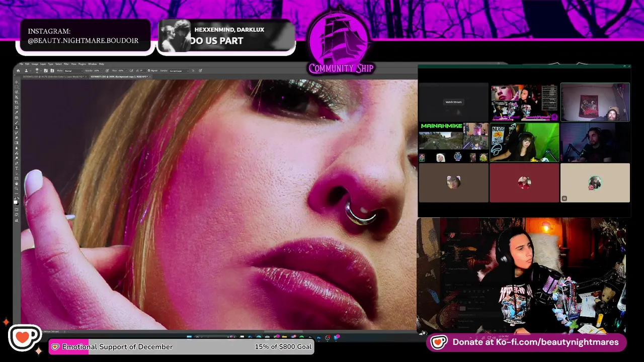Select the Clone Stamp tool in toolbox
644x362 pixels.
coord(16,128)
